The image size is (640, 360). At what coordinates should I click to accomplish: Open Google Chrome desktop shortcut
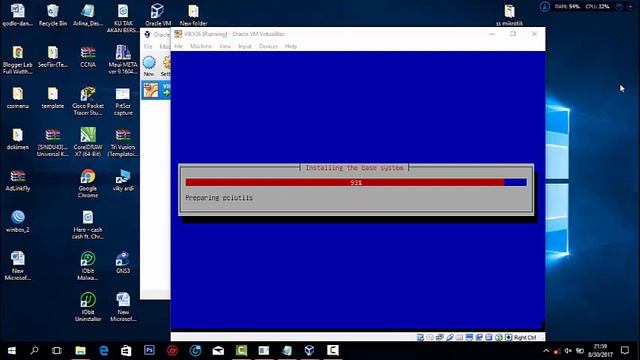[88, 183]
